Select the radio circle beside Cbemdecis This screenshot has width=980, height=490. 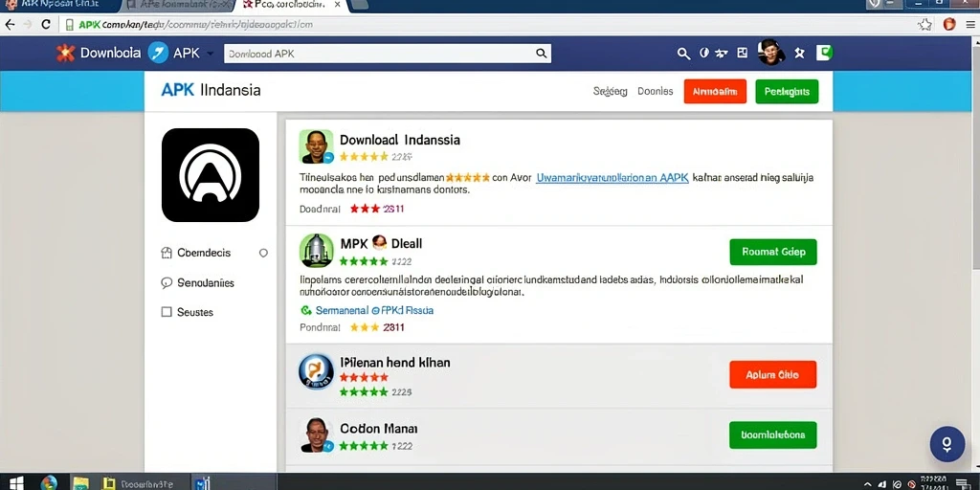coord(263,253)
